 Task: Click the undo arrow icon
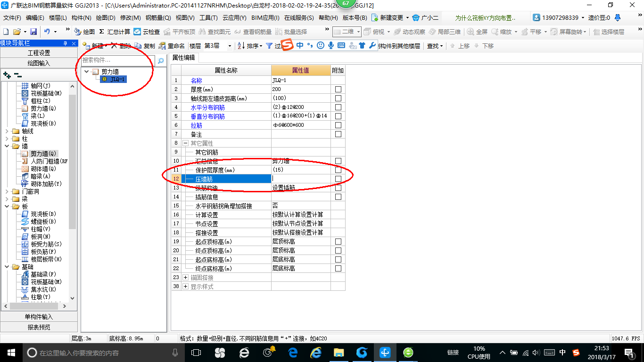(47, 32)
